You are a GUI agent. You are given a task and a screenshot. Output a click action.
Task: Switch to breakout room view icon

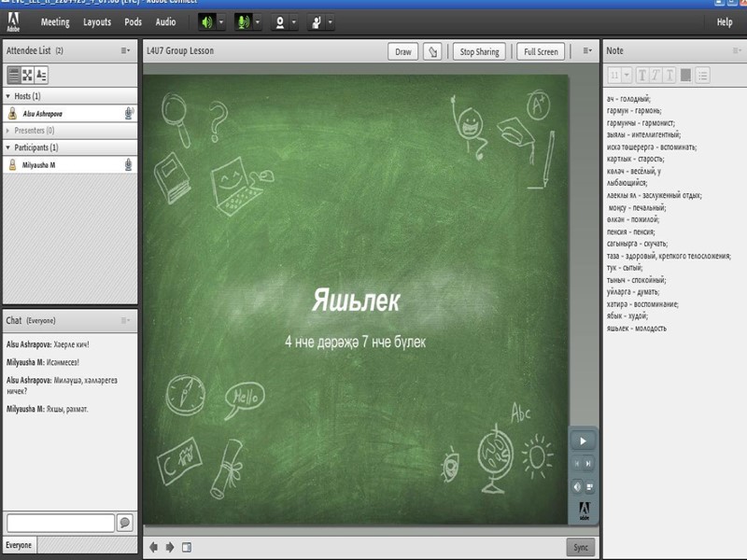(x=27, y=75)
